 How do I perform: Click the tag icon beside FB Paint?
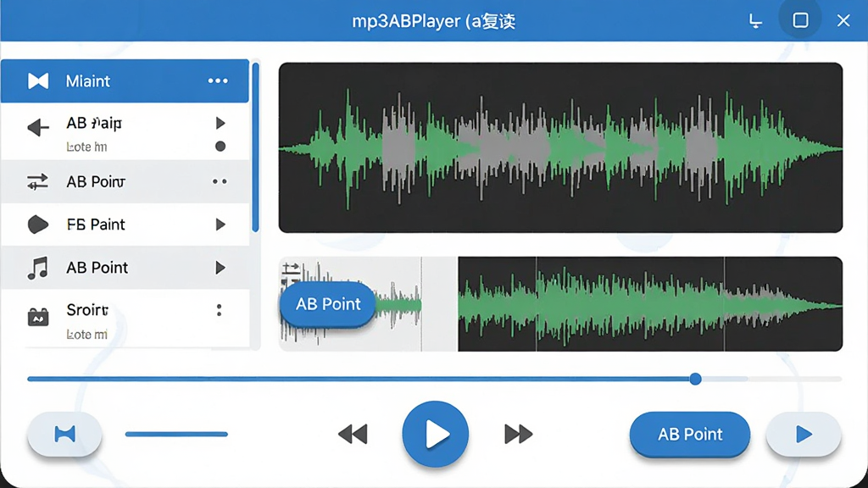point(37,225)
